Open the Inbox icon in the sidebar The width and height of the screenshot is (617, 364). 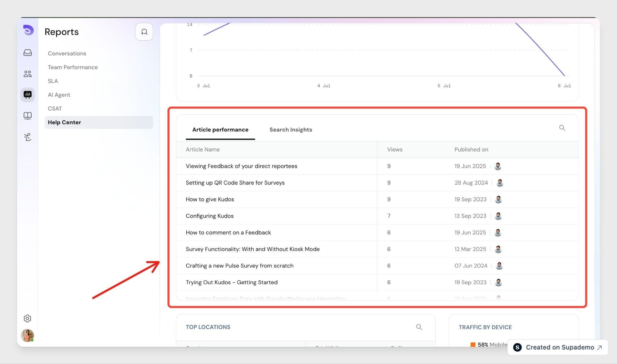[x=28, y=53]
